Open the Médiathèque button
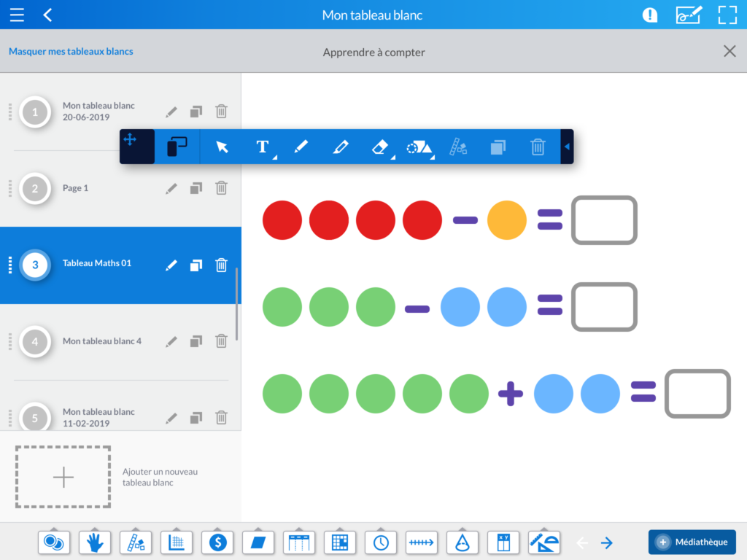 692,542
